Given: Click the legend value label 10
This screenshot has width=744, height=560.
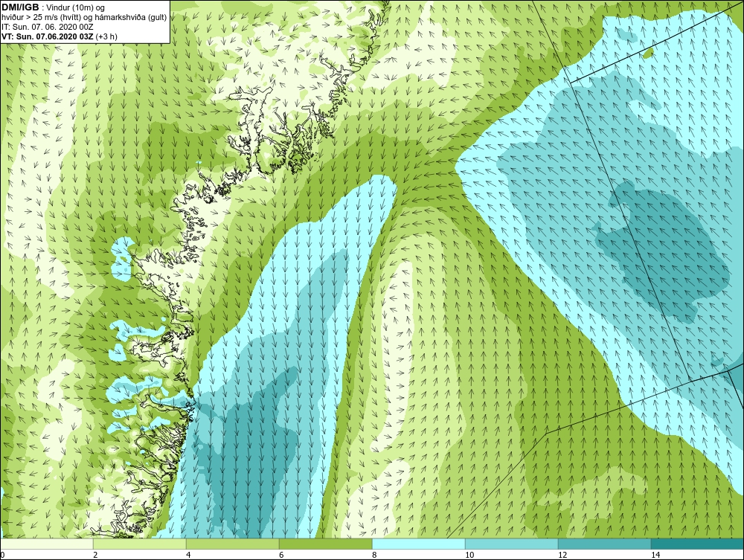Looking at the screenshot, I should [469, 555].
